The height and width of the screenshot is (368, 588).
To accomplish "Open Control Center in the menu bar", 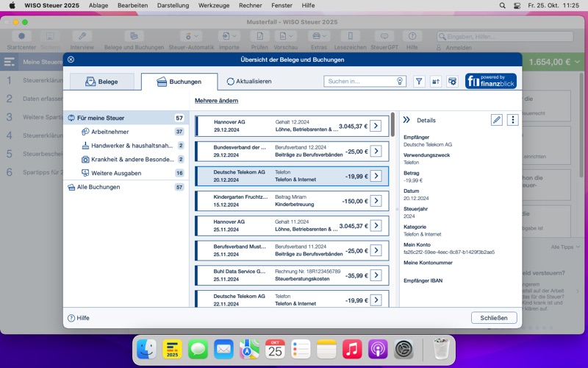I will [x=517, y=5].
